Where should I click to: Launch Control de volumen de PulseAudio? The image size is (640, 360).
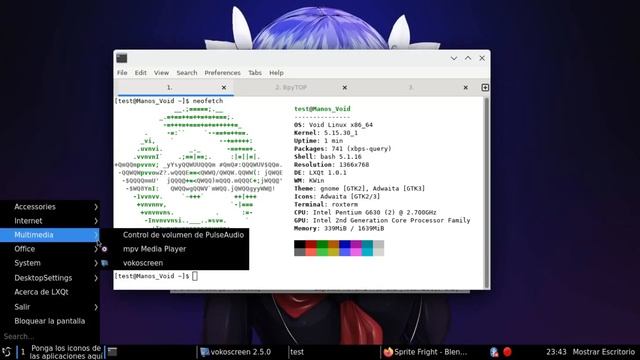point(175,235)
